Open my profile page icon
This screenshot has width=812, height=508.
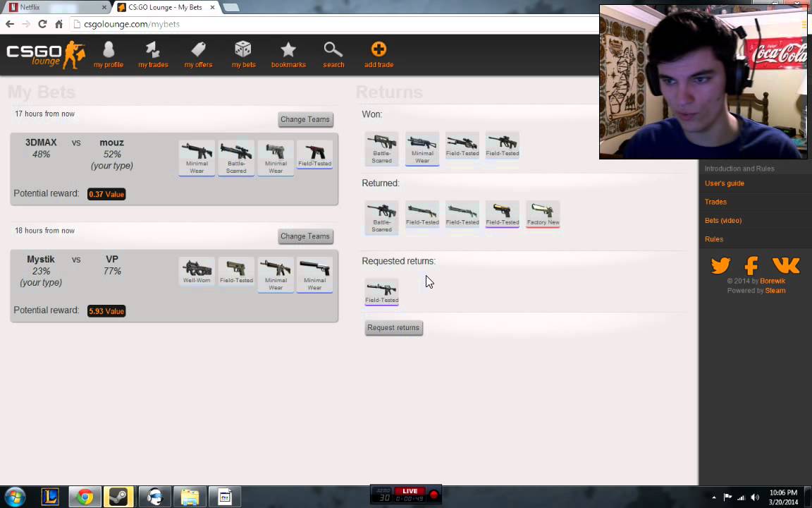(109, 54)
